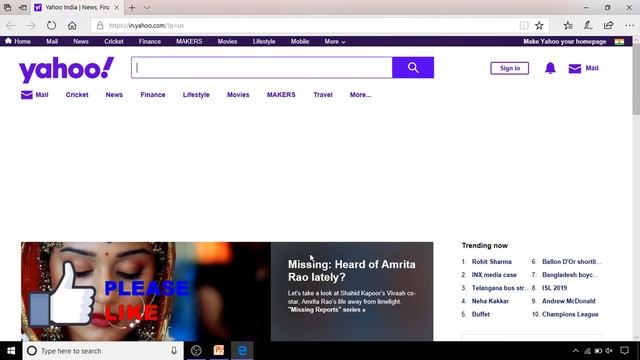Expand the More dropdown in top bar

tap(335, 41)
